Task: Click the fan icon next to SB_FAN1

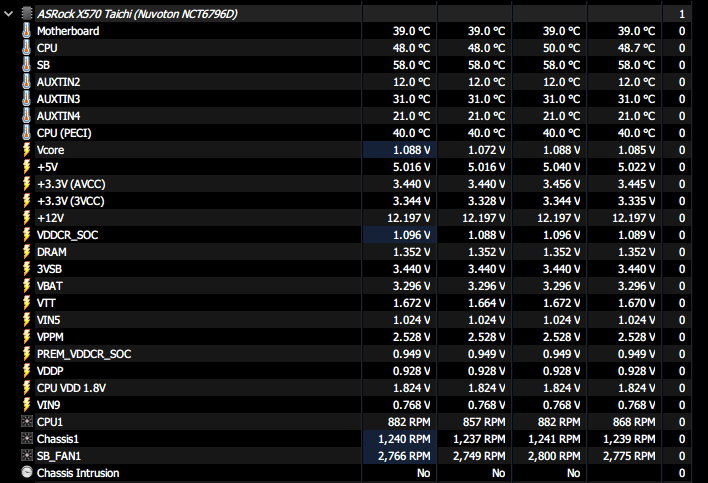Action: (x=27, y=455)
